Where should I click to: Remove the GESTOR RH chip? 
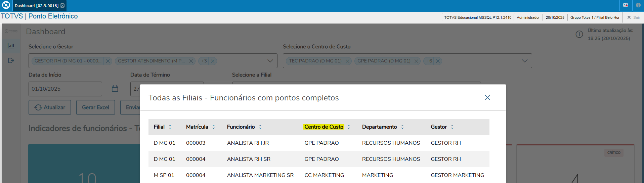point(108,61)
